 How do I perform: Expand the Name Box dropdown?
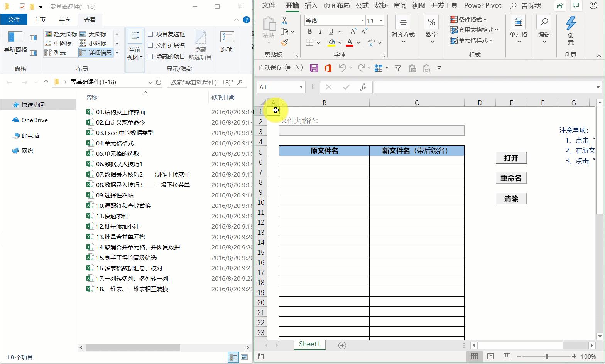(301, 87)
